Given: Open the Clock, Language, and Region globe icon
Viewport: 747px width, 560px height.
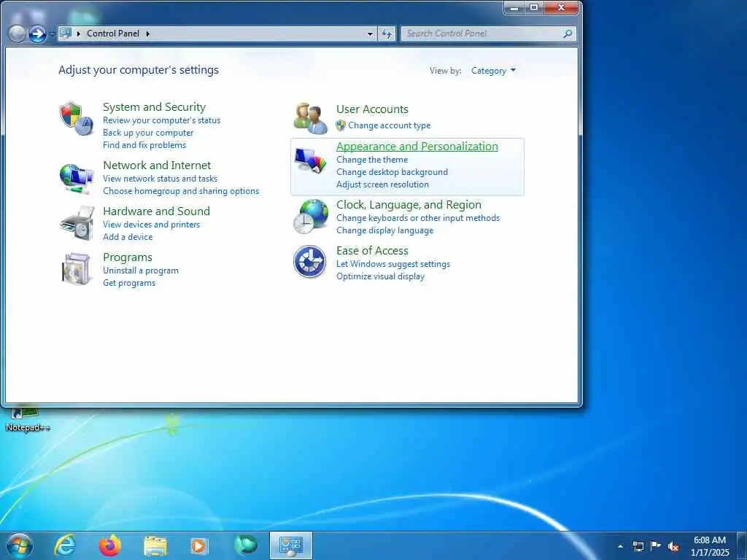Looking at the screenshot, I should tap(311, 217).
